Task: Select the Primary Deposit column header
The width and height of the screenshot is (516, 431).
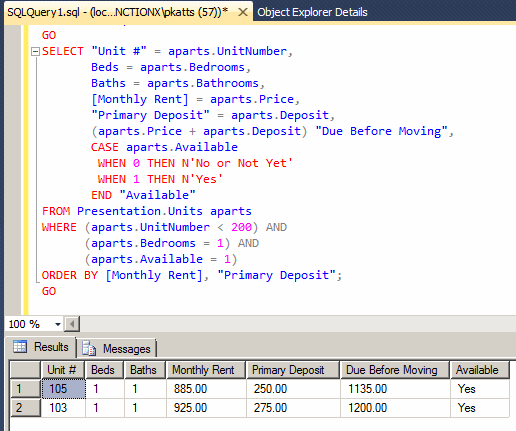Action: coord(293,370)
